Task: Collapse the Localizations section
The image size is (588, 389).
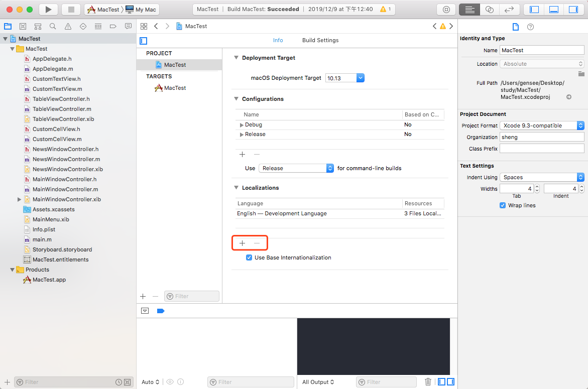Action: [236, 188]
